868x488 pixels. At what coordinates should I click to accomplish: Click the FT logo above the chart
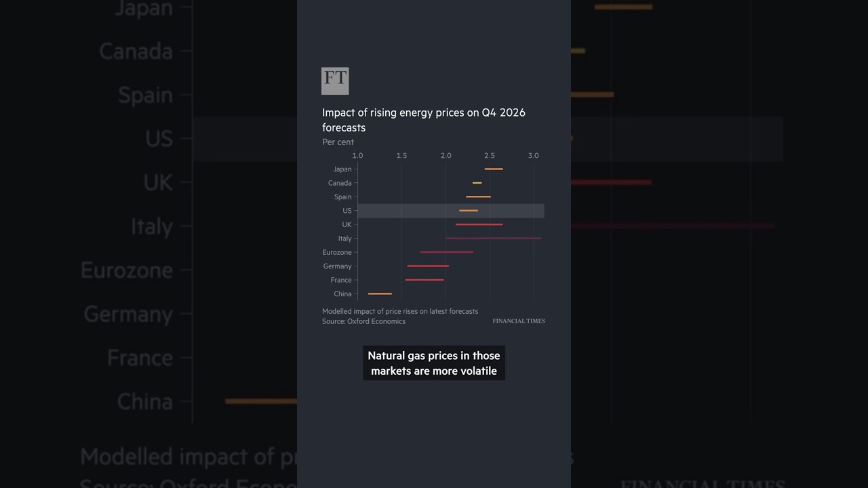coord(335,81)
